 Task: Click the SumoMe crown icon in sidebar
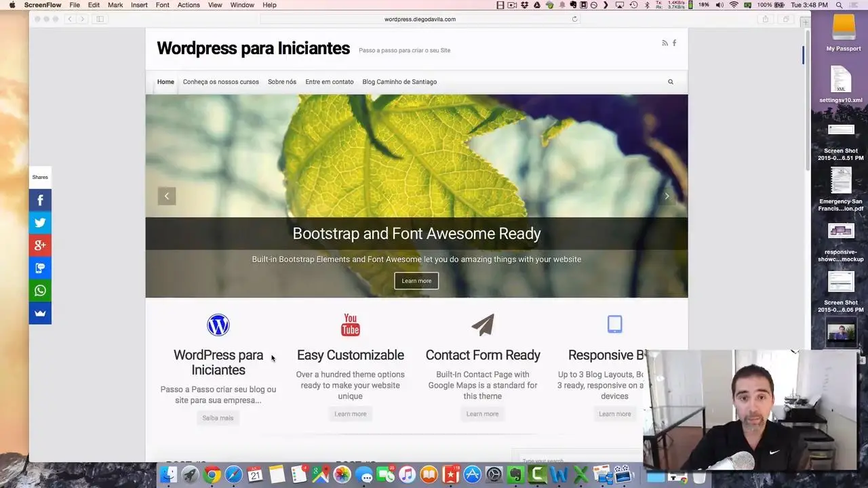(40, 313)
